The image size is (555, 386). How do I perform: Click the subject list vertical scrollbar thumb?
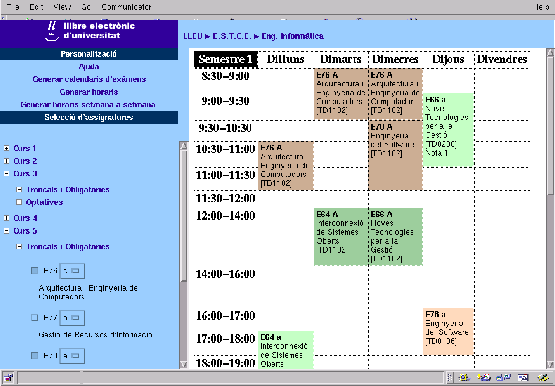pyautogui.click(x=183, y=216)
